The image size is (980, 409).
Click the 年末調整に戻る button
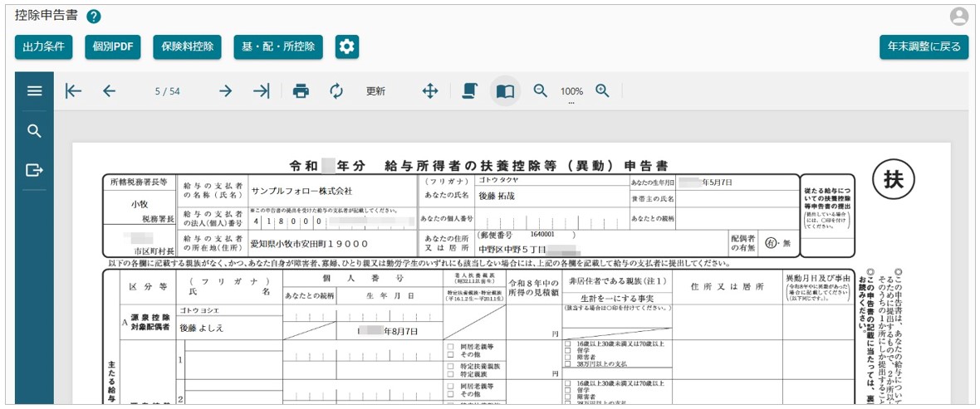(924, 47)
